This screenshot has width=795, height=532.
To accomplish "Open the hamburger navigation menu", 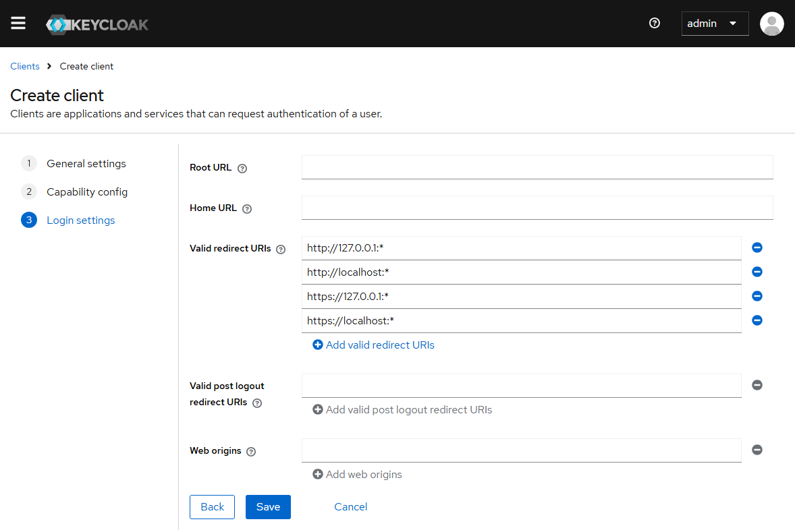I will coord(18,24).
